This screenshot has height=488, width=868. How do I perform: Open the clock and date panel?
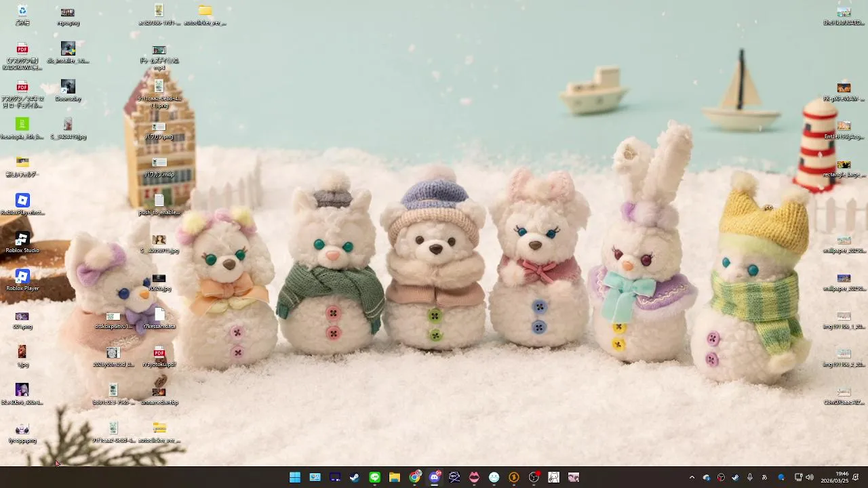(x=835, y=477)
